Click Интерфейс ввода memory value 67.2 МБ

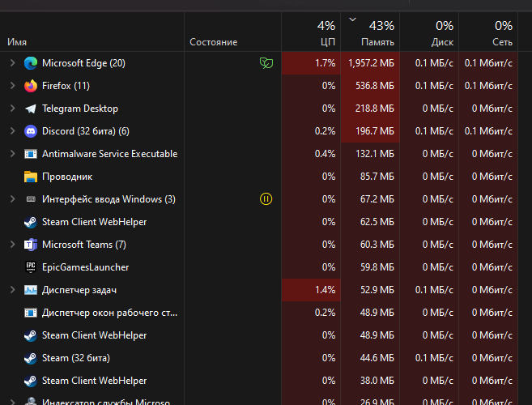(x=377, y=199)
